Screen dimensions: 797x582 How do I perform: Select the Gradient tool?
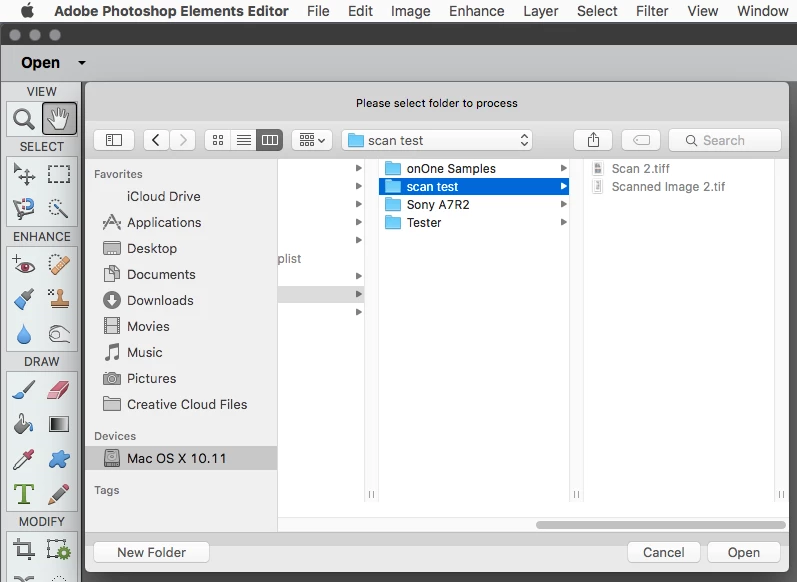tap(59, 424)
